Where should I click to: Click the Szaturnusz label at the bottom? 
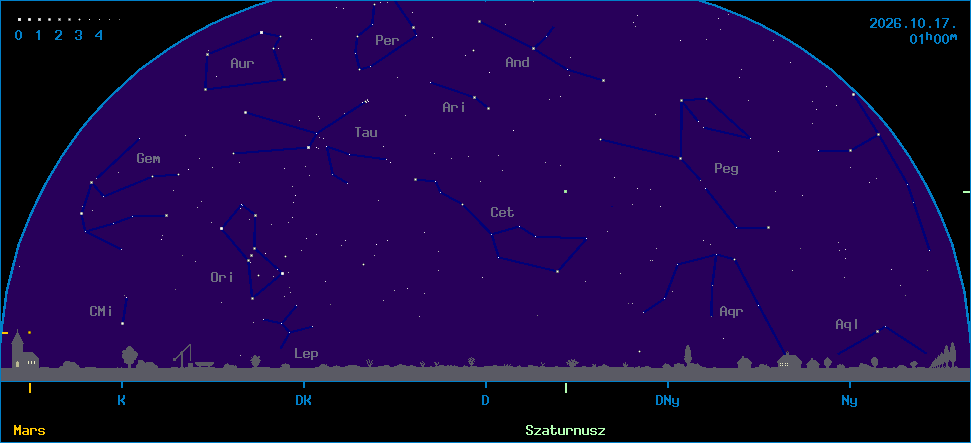565,430
